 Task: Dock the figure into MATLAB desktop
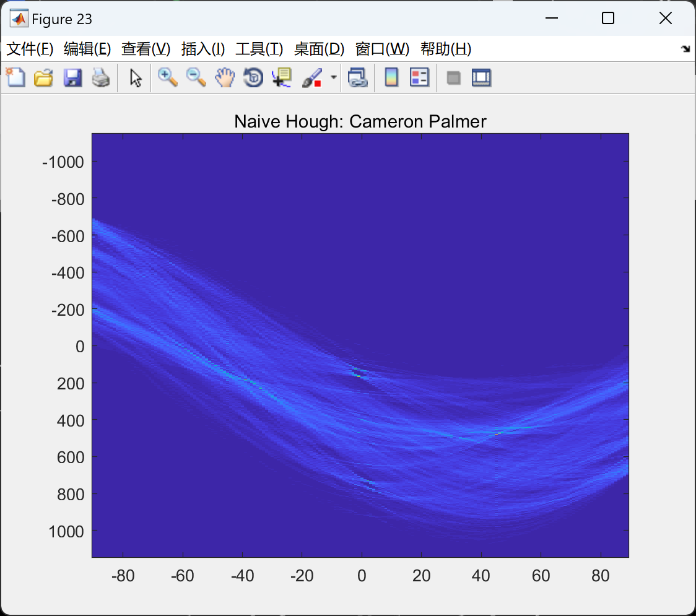point(481,77)
